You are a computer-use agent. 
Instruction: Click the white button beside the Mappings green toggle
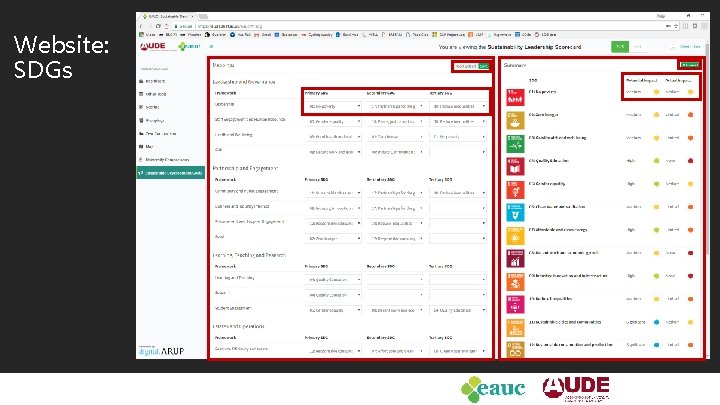click(466, 66)
